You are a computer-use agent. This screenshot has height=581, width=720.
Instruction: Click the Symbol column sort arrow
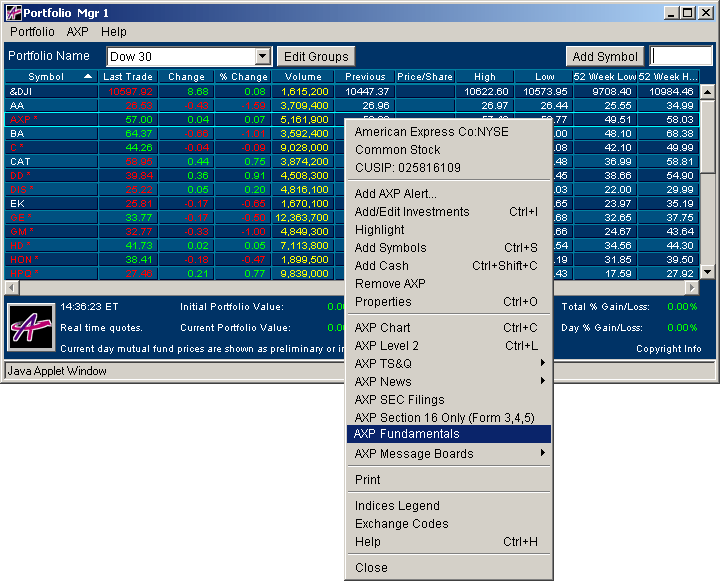(88, 77)
